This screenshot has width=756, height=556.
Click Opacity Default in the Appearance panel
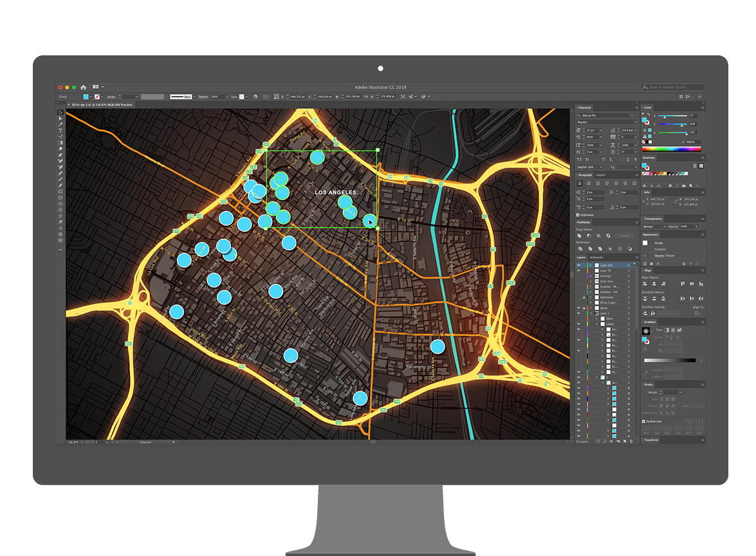point(665,256)
